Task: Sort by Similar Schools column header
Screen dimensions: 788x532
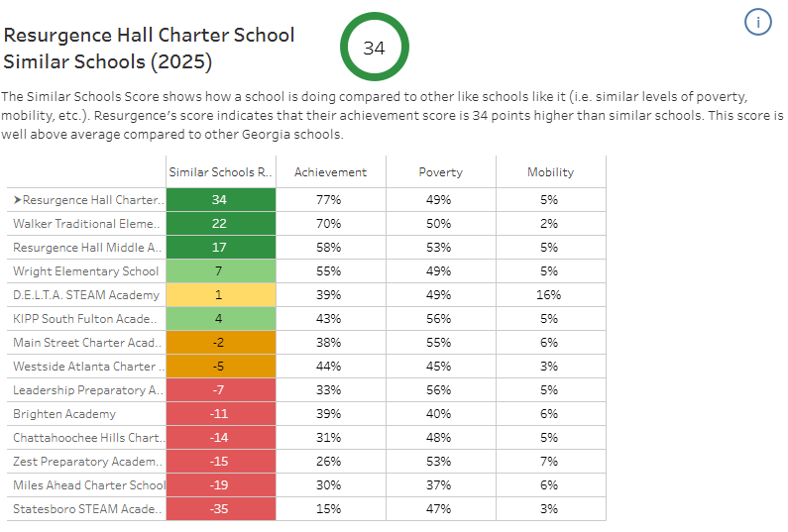Action: [x=219, y=172]
